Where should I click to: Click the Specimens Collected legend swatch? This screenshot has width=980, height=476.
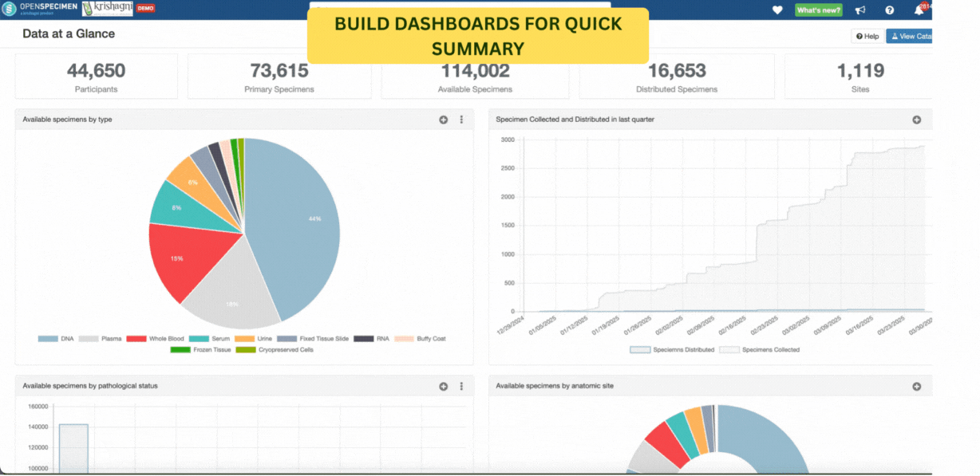[729, 349]
